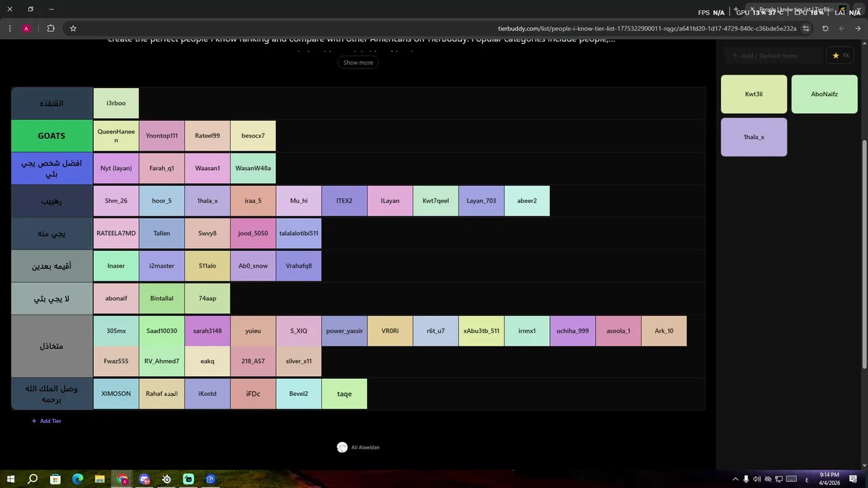868x488 pixels.
Task: Select the القنفذه tier label
Action: coord(52,103)
